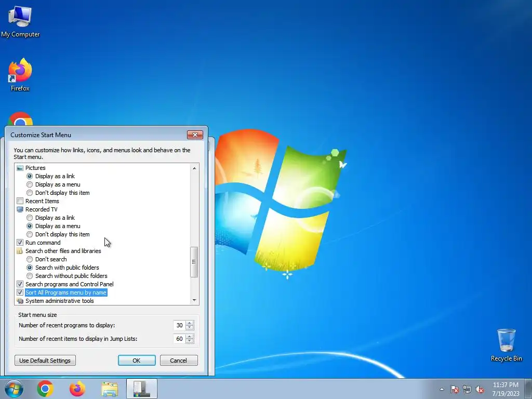This screenshot has height=399, width=532.
Task: Choose the Don't search option
Action: pos(30,259)
